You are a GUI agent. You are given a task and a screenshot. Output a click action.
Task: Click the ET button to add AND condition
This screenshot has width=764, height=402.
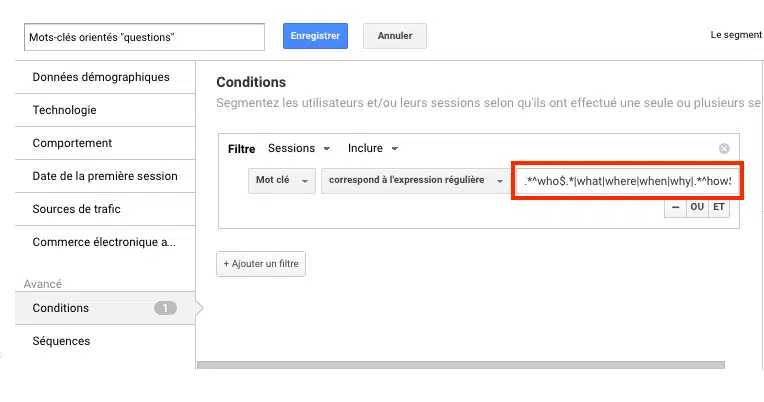pos(719,208)
